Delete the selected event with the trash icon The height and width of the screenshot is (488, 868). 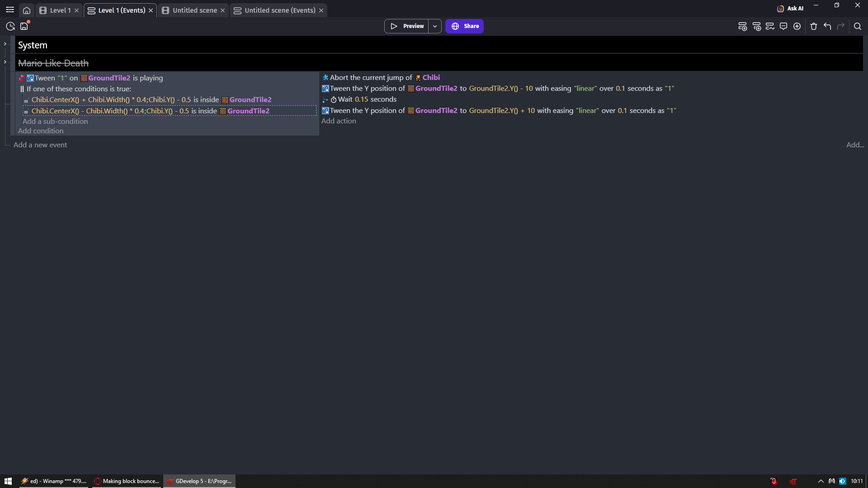pos(814,27)
